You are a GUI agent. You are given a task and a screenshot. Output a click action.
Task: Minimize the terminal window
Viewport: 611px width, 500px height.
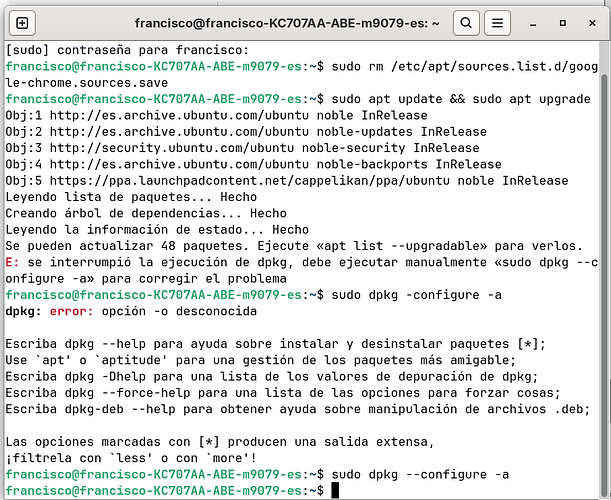point(533,23)
